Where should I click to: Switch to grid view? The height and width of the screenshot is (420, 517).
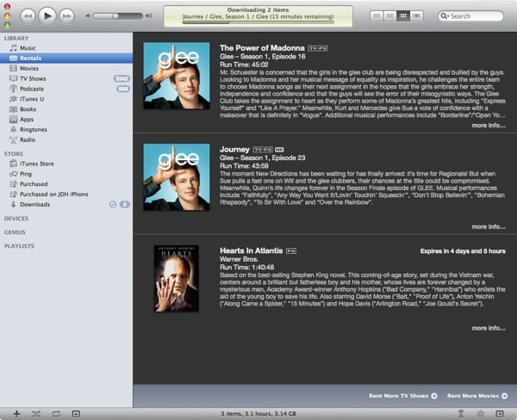pyautogui.click(x=403, y=15)
